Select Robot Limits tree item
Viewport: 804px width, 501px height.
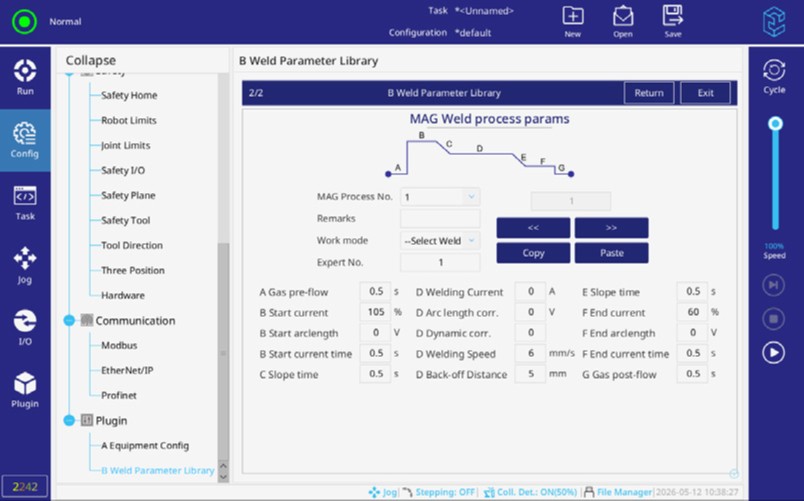point(129,121)
